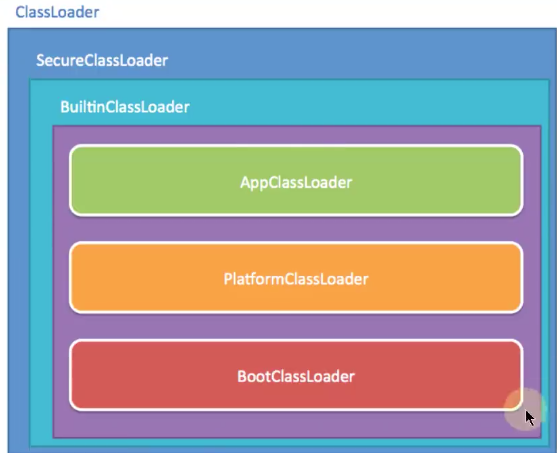
Task: Click the BuiltinClassLoader label
Action: [x=125, y=107]
